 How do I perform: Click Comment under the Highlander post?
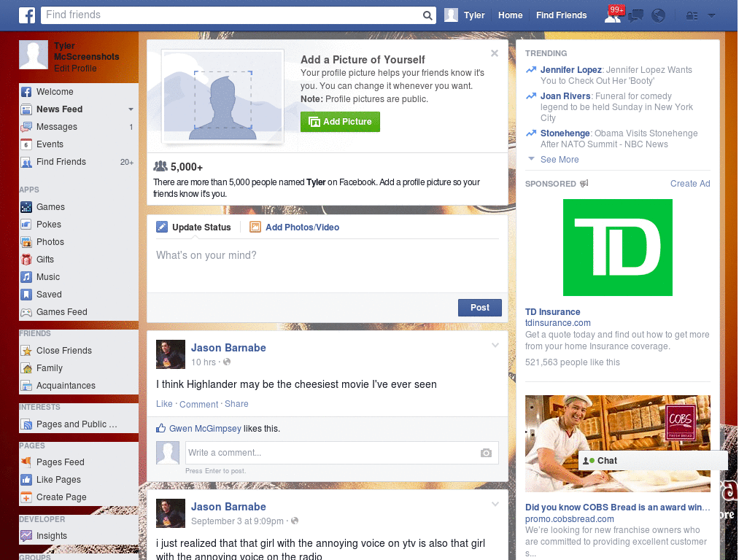click(x=198, y=404)
